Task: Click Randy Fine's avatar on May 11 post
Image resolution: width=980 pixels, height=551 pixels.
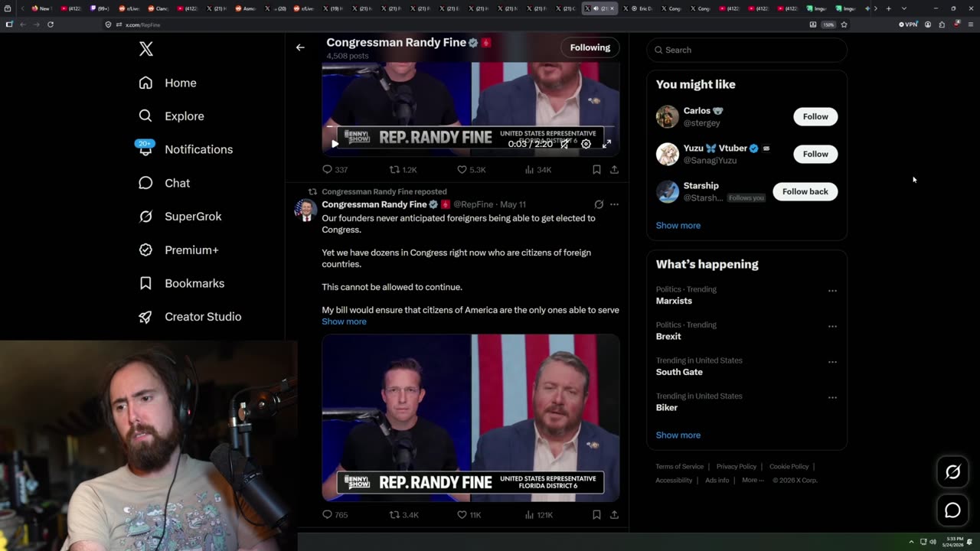Action: tap(305, 210)
